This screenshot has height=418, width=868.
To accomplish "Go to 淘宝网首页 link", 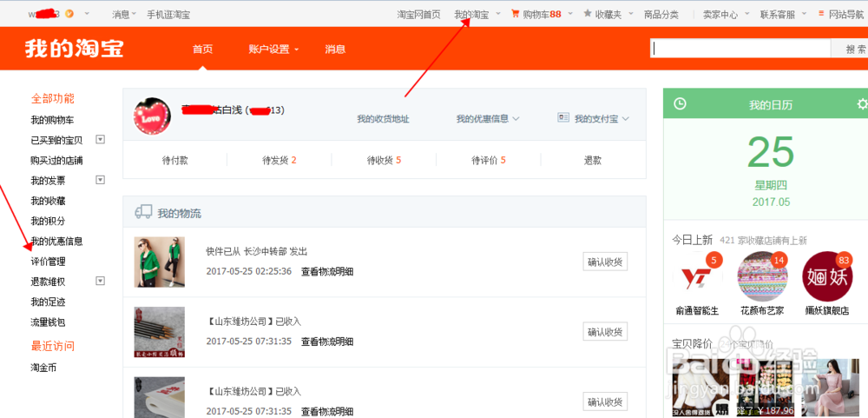I will [419, 15].
